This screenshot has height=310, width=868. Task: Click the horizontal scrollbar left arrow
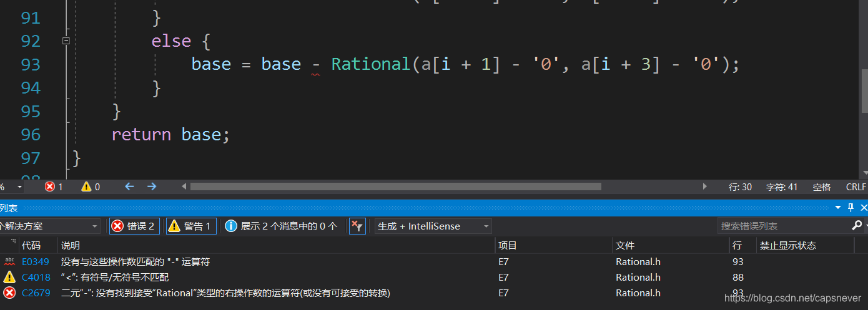click(184, 186)
